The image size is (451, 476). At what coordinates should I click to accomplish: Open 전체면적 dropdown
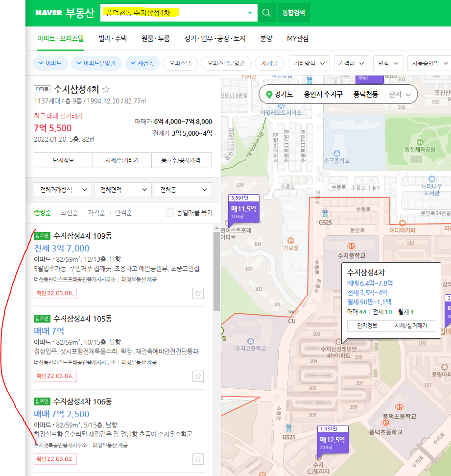pos(123,190)
